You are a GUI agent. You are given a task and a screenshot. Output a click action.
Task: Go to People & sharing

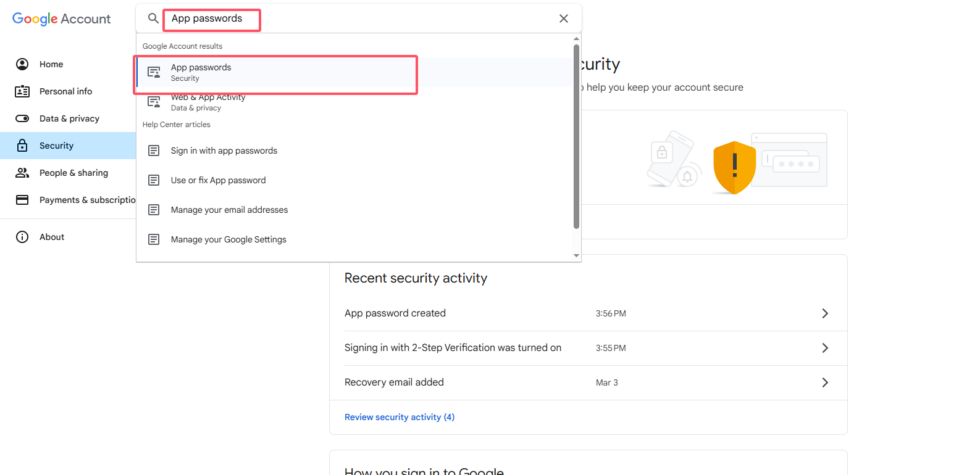pyautogui.click(x=68, y=173)
